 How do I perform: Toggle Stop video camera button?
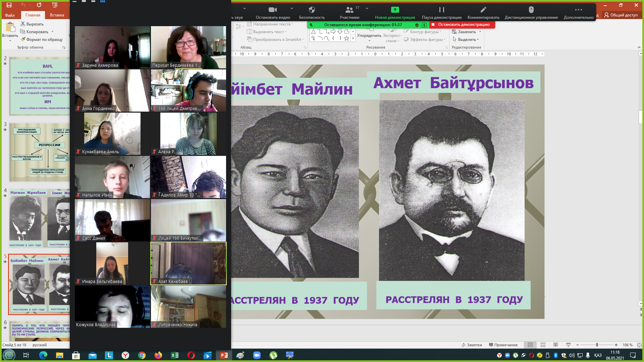coord(273,10)
